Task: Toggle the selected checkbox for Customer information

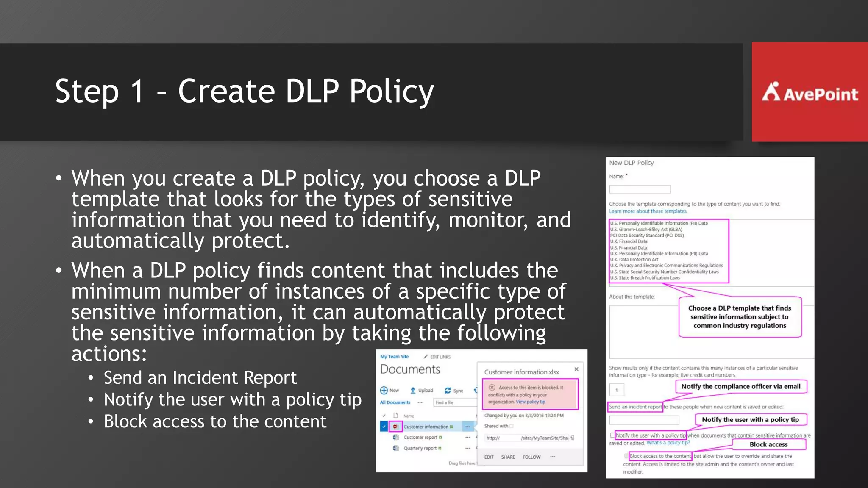Action: click(384, 427)
